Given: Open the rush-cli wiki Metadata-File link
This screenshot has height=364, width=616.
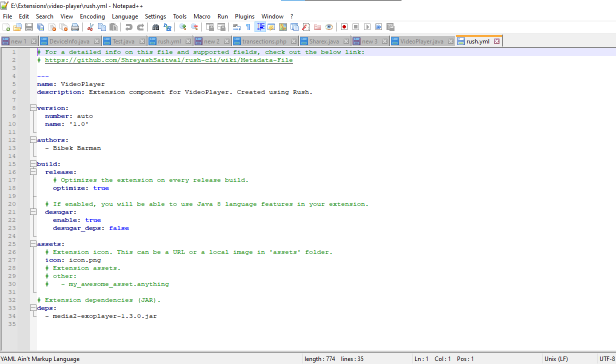Looking at the screenshot, I should point(168,60).
